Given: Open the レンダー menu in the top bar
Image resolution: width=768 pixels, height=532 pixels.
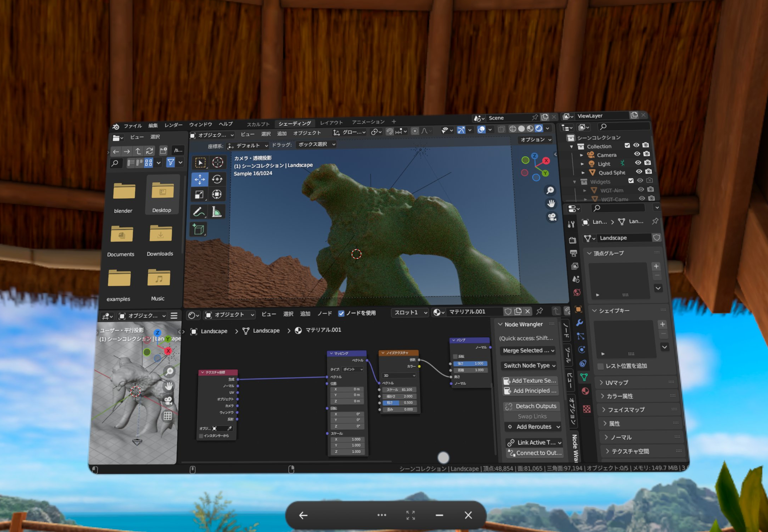Looking at the screenshot, I should [x=174, y=125].
